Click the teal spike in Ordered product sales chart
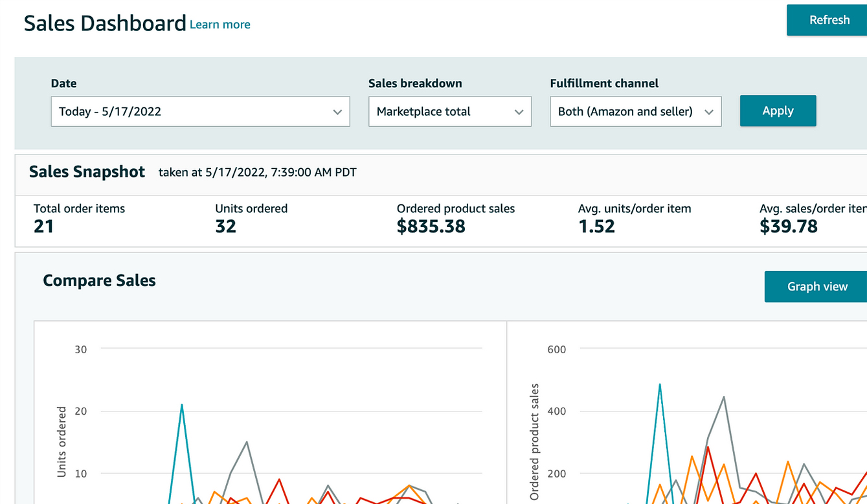The height and width of the screenshot is (504, 867). pyautogui.click(x=659, y=385)
